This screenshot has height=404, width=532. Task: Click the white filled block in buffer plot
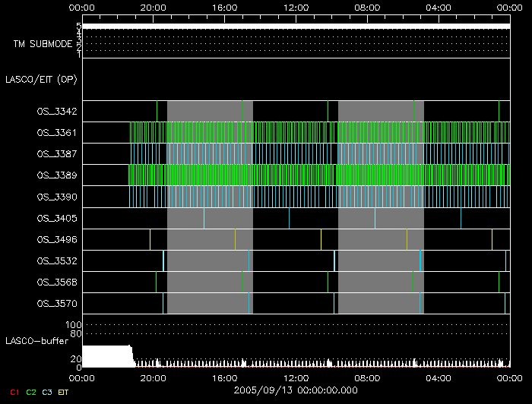[x=106, y=355]
